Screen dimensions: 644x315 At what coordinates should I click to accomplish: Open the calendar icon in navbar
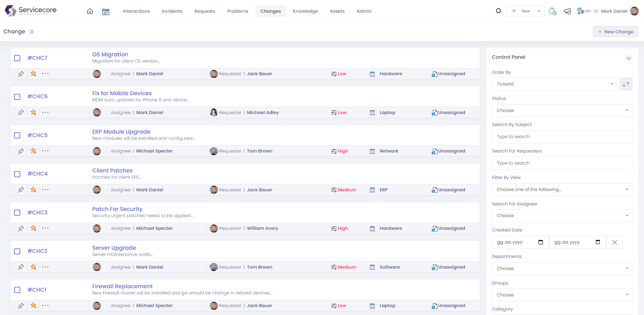pyautogui.click(x=106, y=12)
